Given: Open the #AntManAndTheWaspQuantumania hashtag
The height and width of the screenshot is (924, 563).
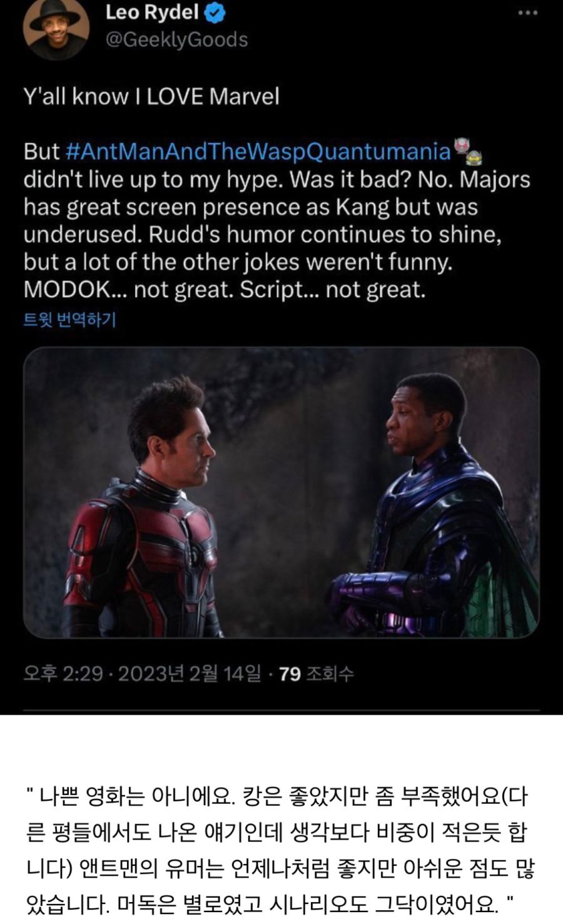Looking at the screenshot, I should point(258,151).
